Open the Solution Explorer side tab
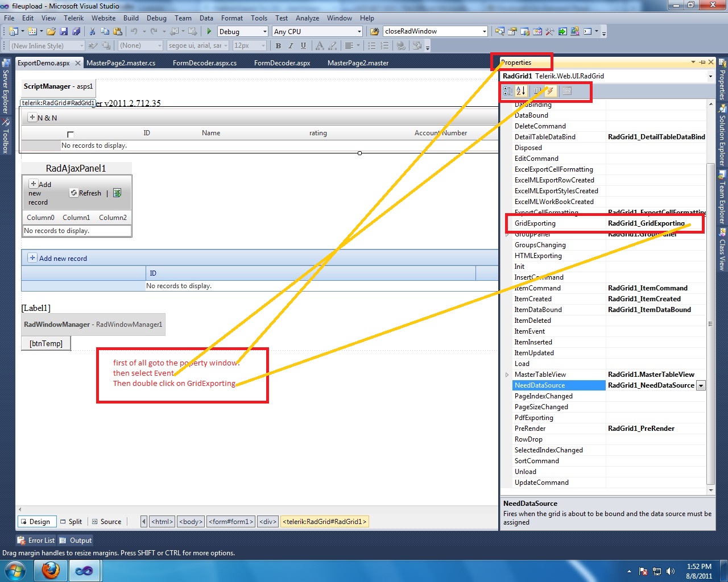The height and width of the screenshot is (582, 728). 722,136
